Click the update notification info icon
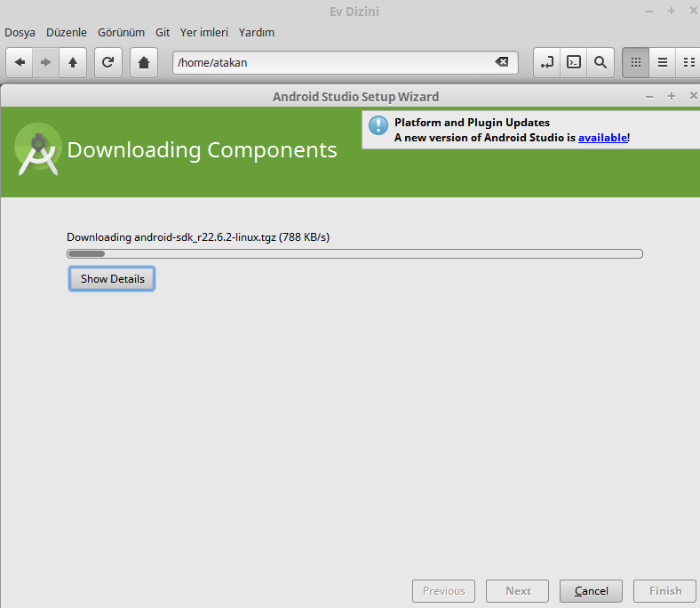 coord(378,125)
